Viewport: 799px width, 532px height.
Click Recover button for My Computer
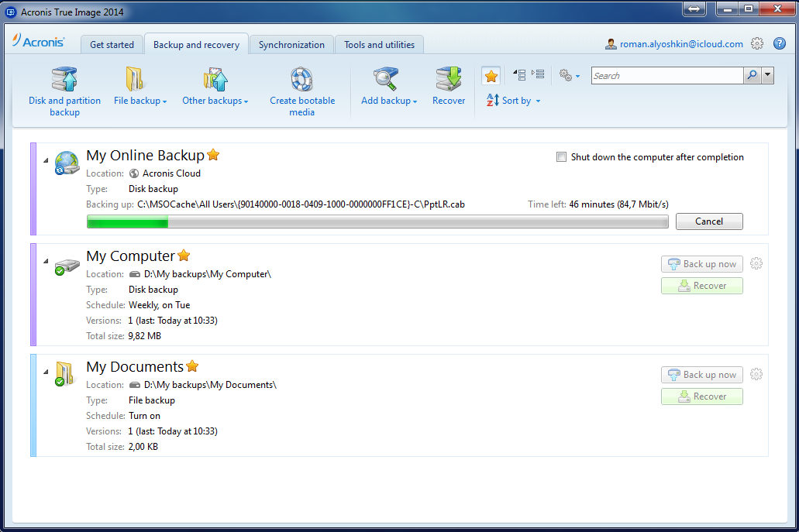point(701,286)
